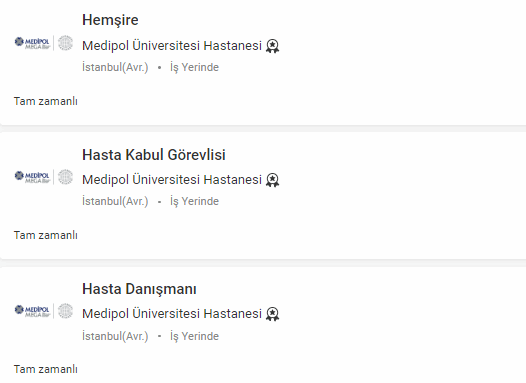Open the Hemşire job listing title
526x383 pixels.
click(110, 20)
